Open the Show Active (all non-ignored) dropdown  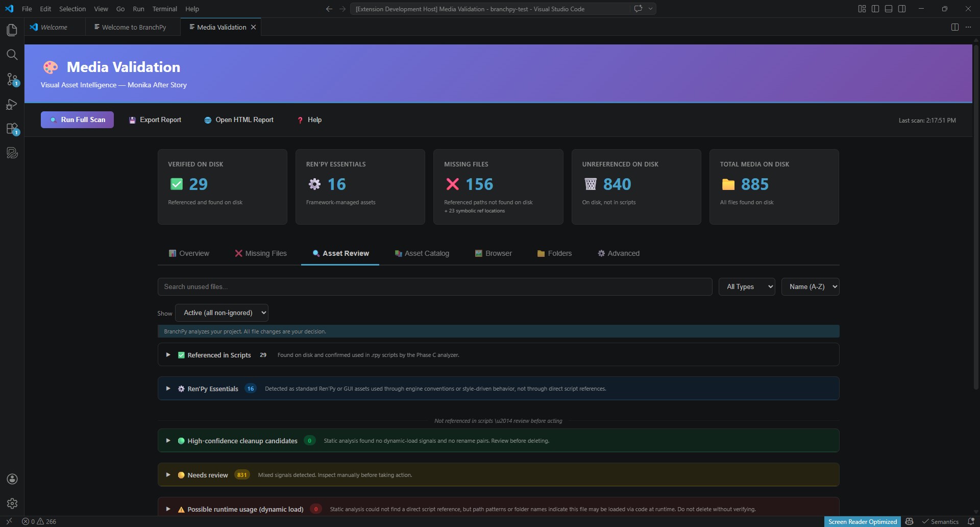222,312
